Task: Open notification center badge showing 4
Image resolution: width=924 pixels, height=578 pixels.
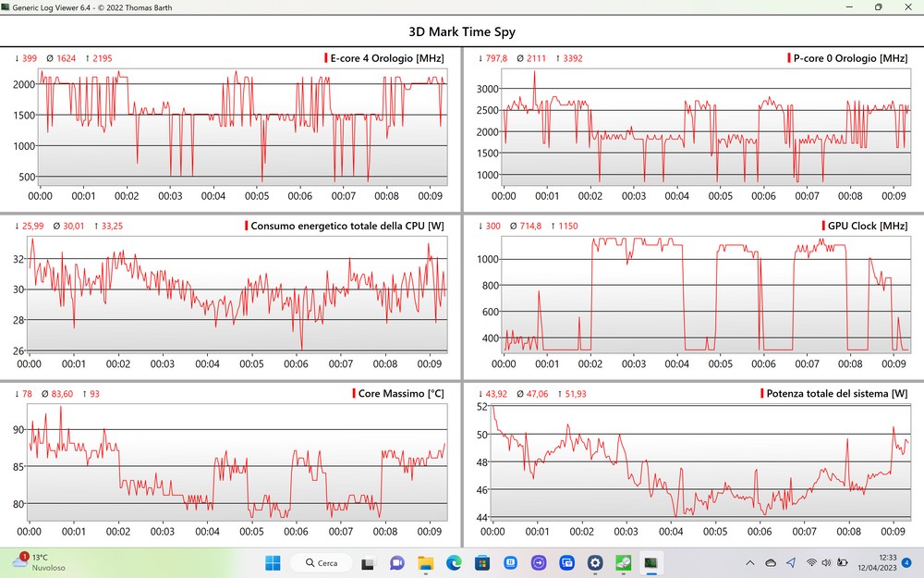Action: [907, 562]
